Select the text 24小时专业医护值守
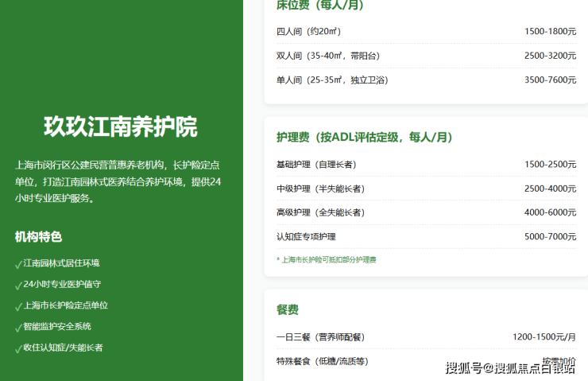The height and width of the screenshot is (381, 588). pos(62,284)
